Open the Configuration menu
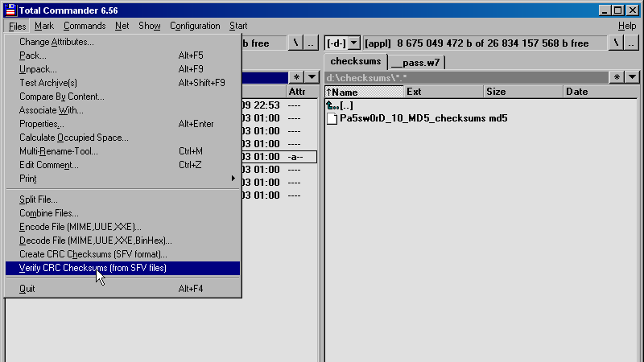The width and height of the screenshot is (644, 362). [x=195, y=26]
